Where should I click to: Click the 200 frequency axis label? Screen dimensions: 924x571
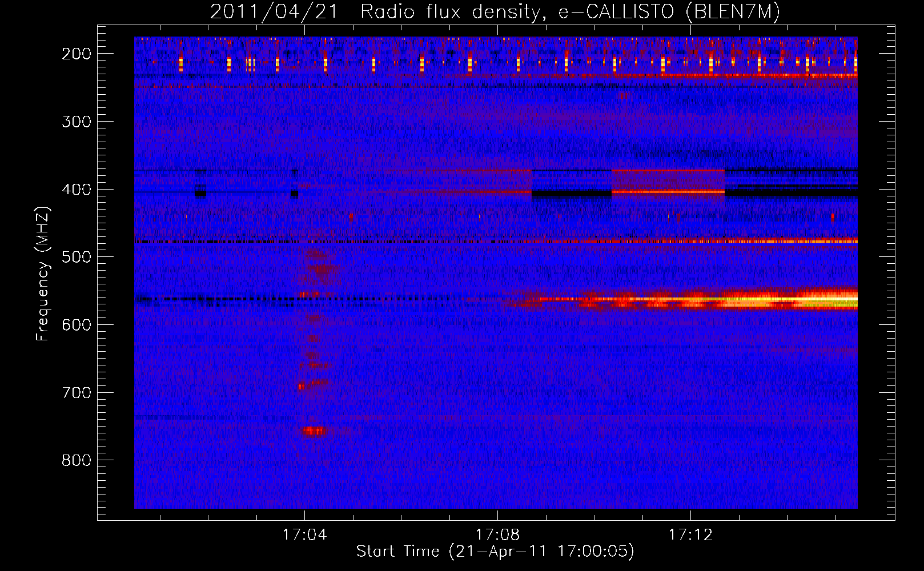(77, 54)
